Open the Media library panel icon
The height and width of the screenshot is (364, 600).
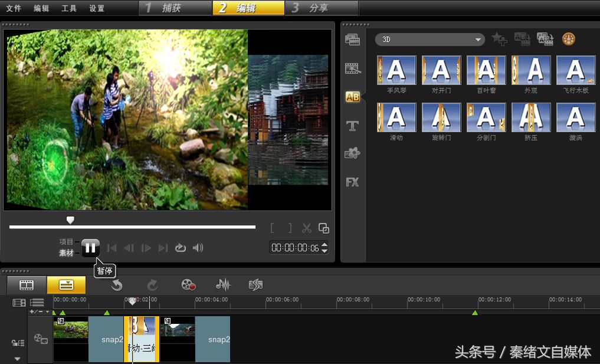coord(352,40)
